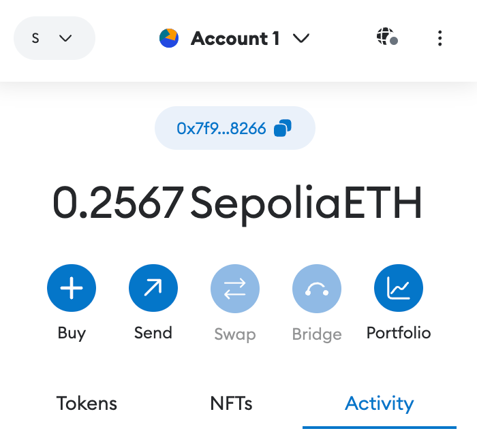Click the Send arrow icon
This screenshot has height=448, width=477.
coord(153,288)
